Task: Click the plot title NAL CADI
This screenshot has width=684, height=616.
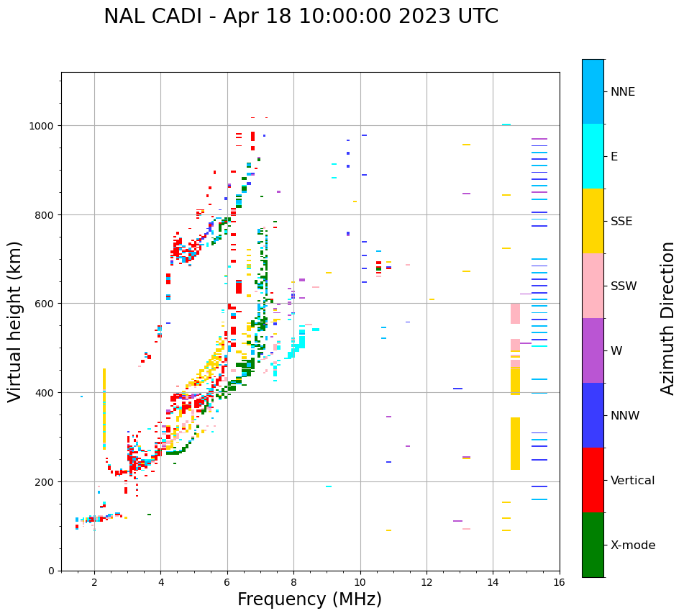Action: click(x=301, y=17)
